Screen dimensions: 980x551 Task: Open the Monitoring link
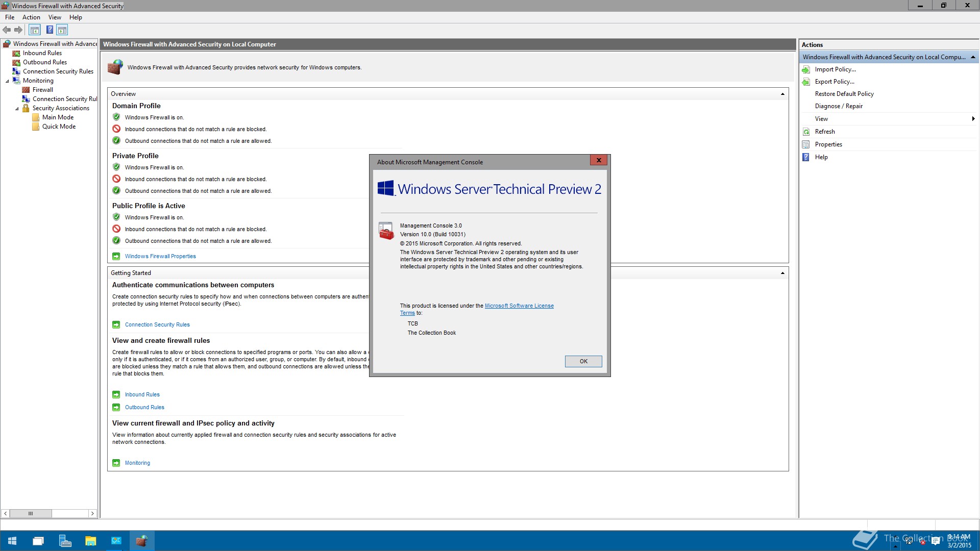pyautogui.click(x=137, y=463)
